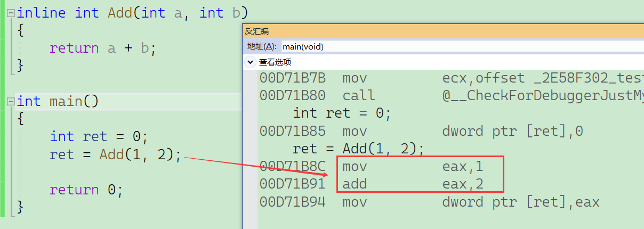Click address 00D71B8C in disassembly
Image resolution: width=644 pixels, height=229 pixels.
pyautogui.click(x=292, y=167)
